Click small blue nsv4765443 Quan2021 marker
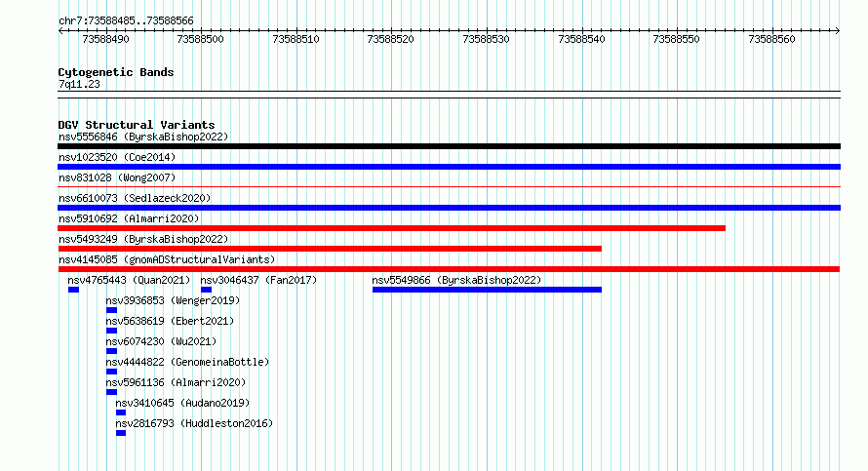The image size is (868, 471). pos(73,290)
